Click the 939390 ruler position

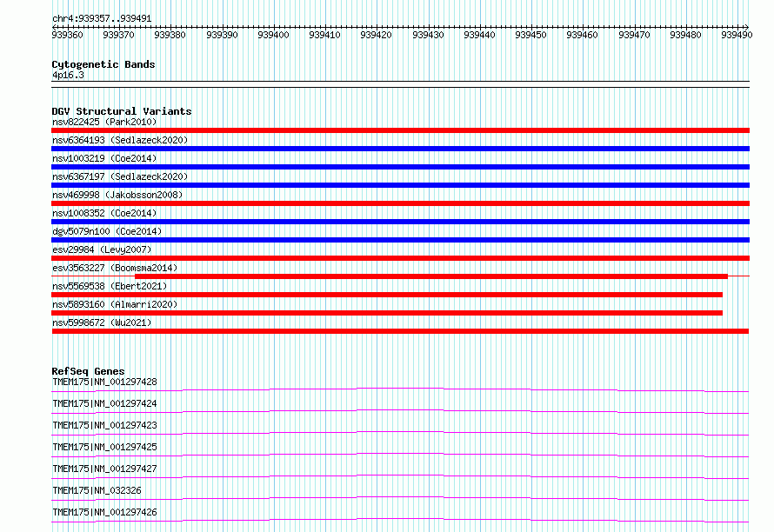pyautogui.click(x=222, y=35)
